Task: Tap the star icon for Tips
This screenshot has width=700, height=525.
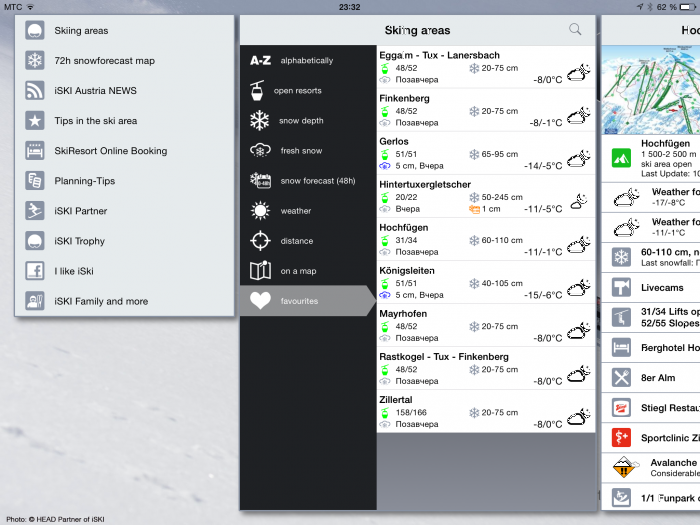Action: tap(35, 121)
